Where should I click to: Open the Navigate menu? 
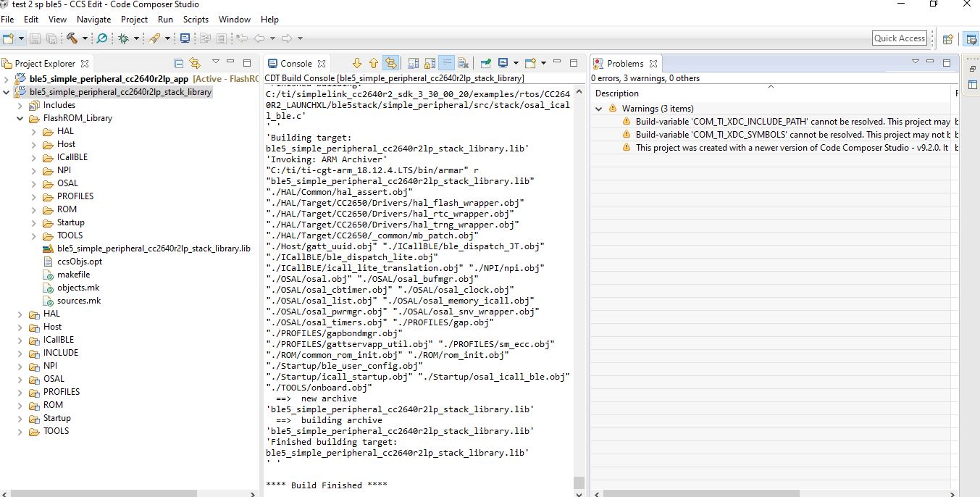pos(94,20)
